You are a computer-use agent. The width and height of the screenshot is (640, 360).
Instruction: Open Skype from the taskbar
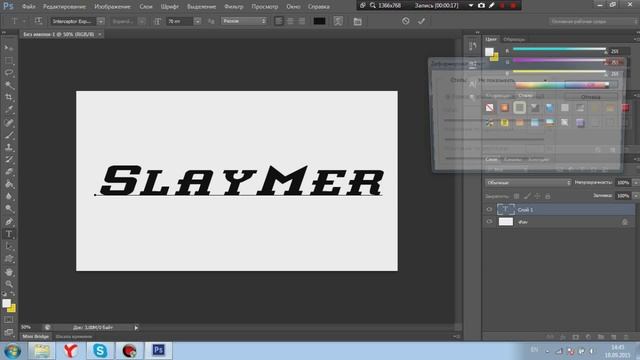click(100, 350)
